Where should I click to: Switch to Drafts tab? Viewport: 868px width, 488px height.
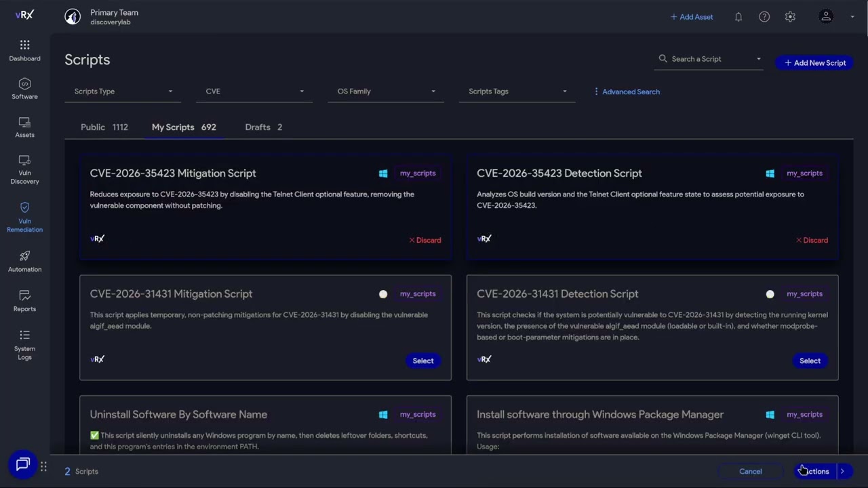pos(264,127)
